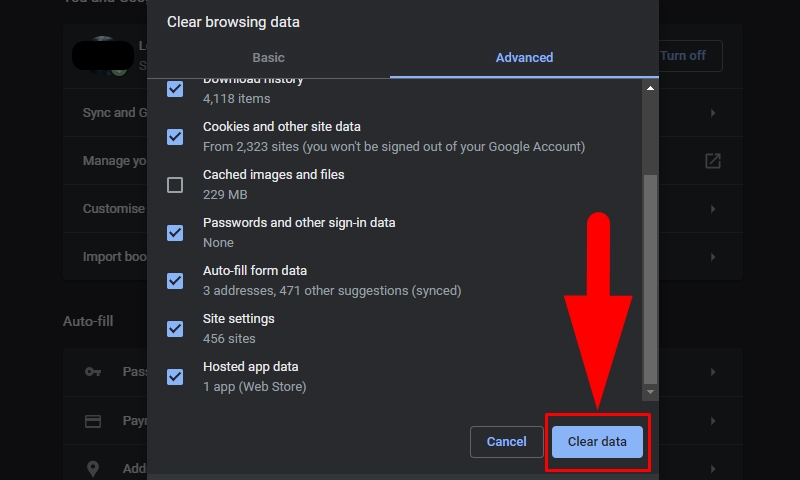Click the key icon beside Passwords
Viewport: 800px width, 480px height.
coord(93,372)
